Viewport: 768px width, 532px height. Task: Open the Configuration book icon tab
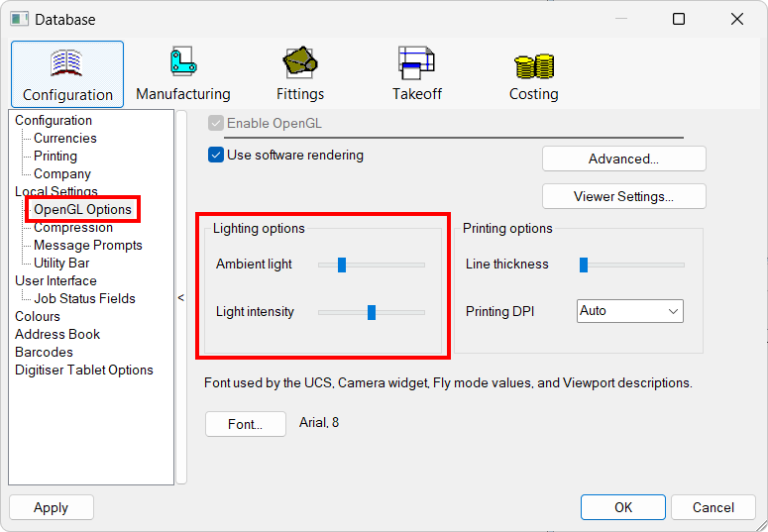[x=67, y=74]
